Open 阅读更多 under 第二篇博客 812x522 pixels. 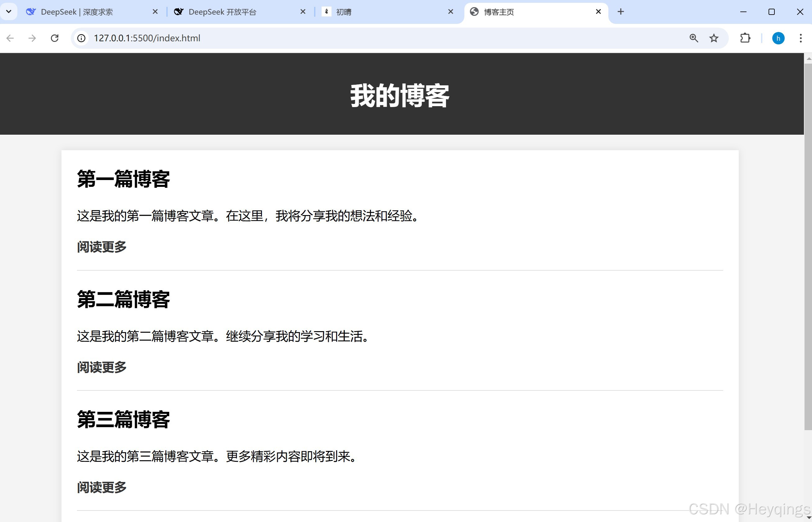102,367
